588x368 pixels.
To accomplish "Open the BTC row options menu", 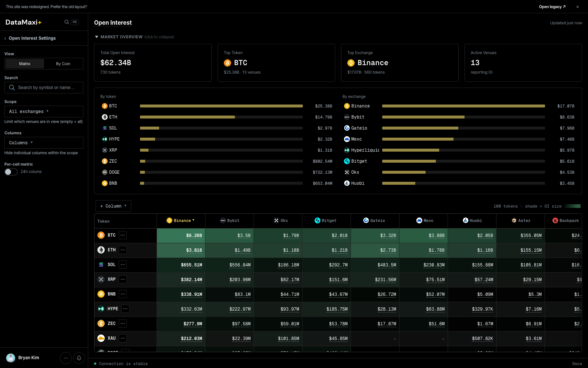I will point(123,235).
